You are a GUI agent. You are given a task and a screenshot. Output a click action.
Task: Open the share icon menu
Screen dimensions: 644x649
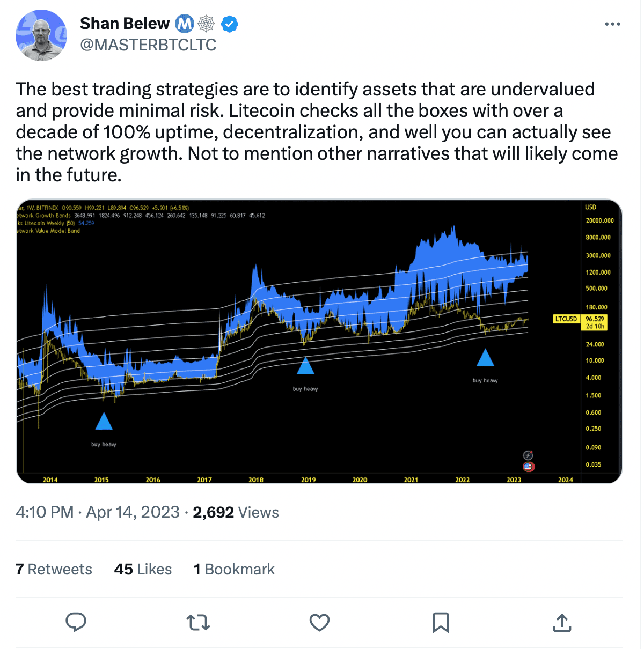click(562, 622)
